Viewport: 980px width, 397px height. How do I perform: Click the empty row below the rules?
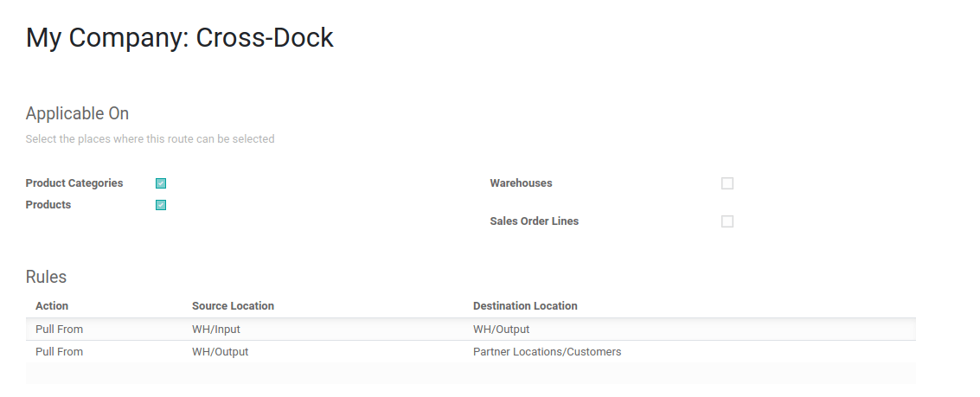471,373
